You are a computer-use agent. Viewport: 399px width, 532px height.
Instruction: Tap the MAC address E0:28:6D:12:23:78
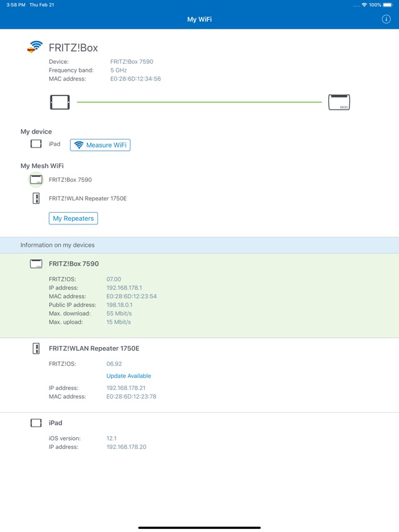click(132, 397)
